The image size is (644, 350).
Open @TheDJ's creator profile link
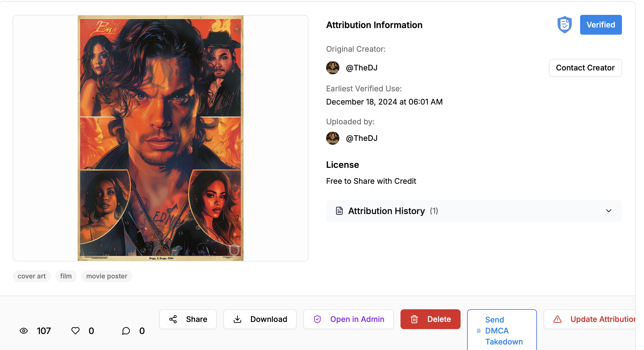click(x=362, y=68)
